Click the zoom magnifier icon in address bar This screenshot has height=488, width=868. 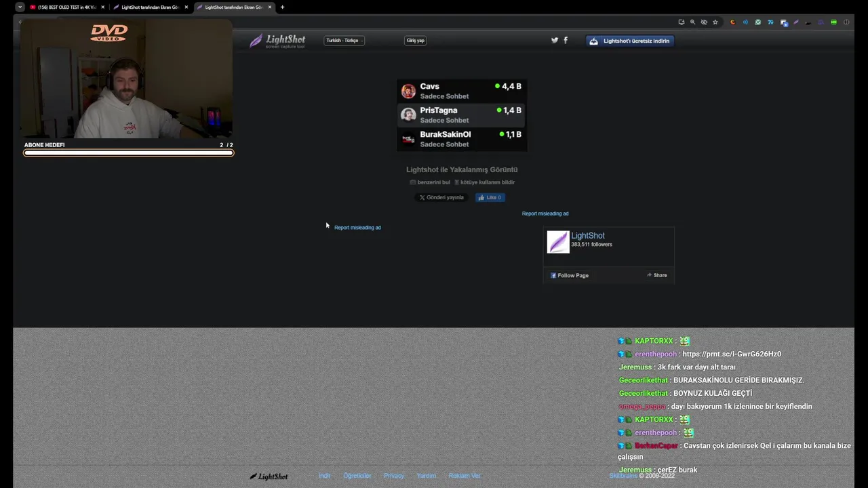click(x=692, y=22)
